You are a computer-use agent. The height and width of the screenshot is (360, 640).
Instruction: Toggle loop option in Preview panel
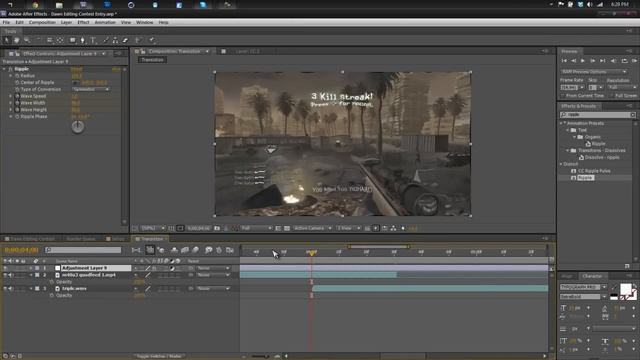[x=624, y=61]
